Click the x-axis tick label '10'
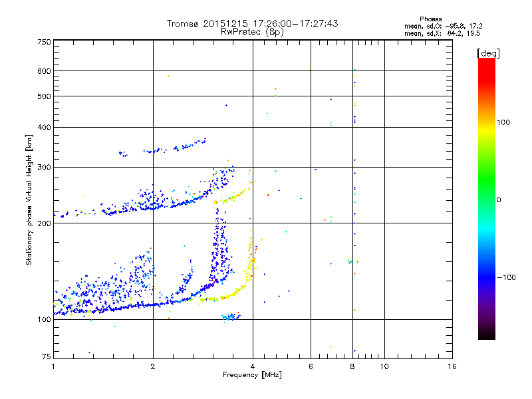 click(x=384, y=366)
